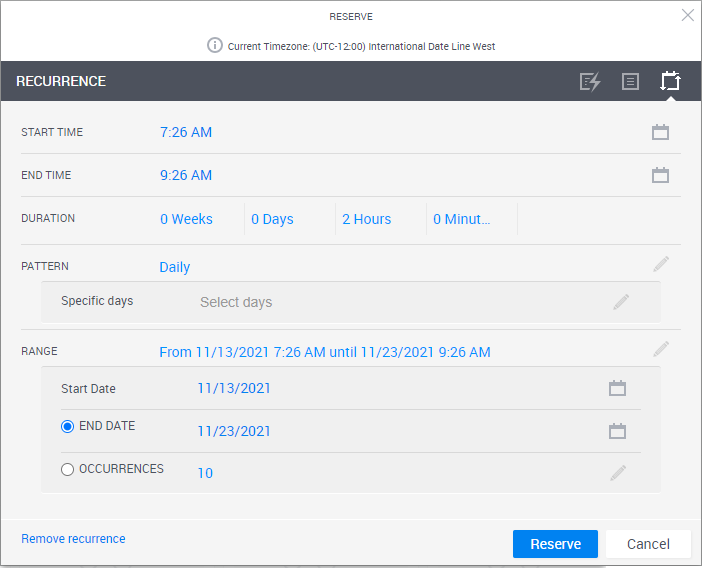Select the recurrence tab icon in header
Image resolution: width=702 pixels, height=568 pixels.
click(670, 82)
